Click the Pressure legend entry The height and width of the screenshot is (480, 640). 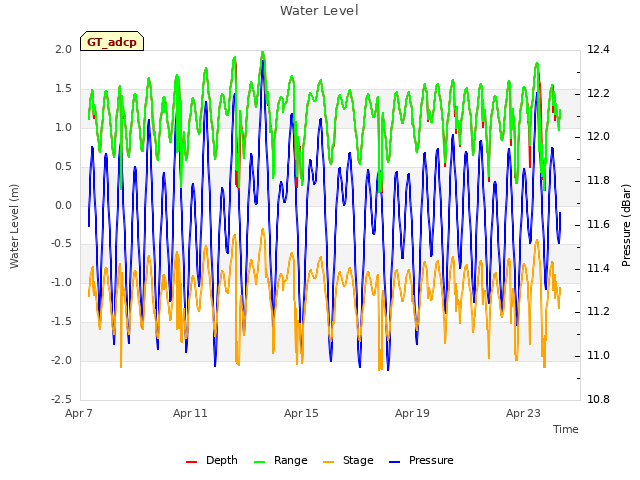421,460
